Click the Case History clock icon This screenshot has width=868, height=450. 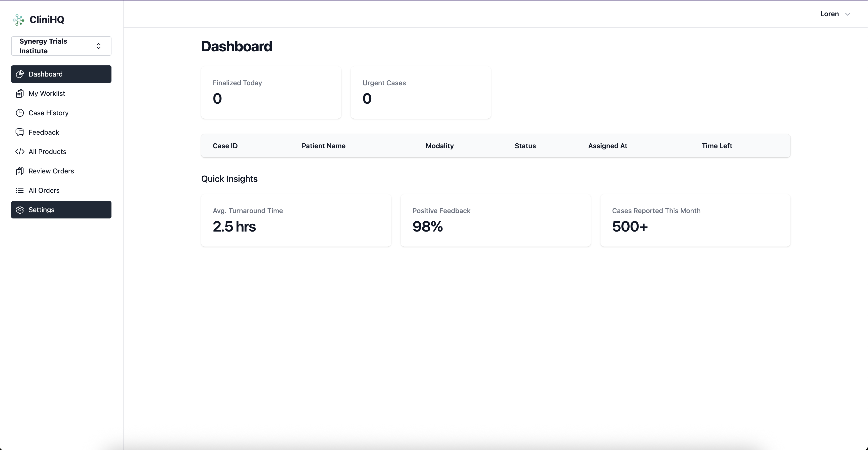[20, 113]
